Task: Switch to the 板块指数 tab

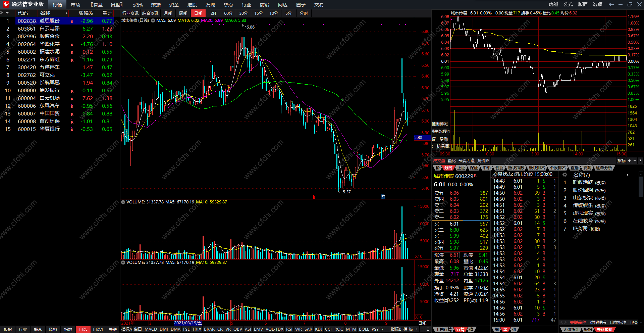Action: click(516, 168)
